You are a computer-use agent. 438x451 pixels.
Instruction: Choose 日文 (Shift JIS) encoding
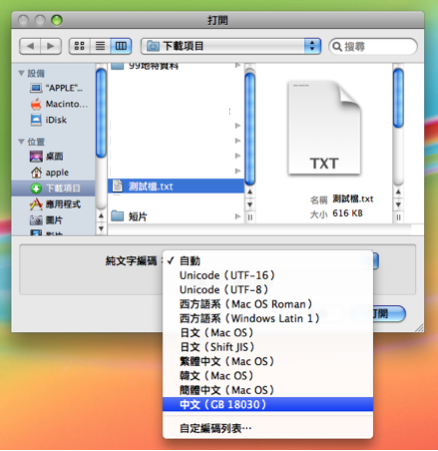(x=268, y=347)
